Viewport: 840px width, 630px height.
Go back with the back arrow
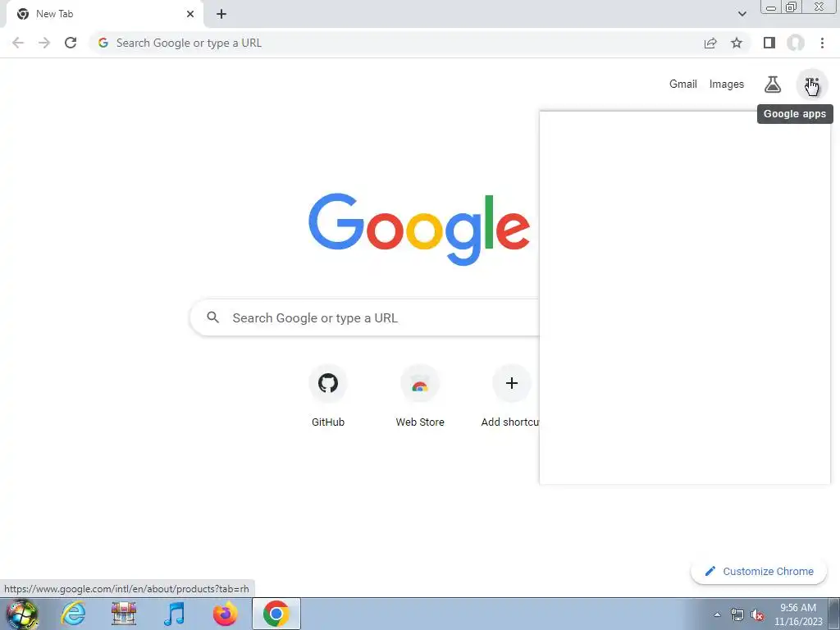pos(18,43)
